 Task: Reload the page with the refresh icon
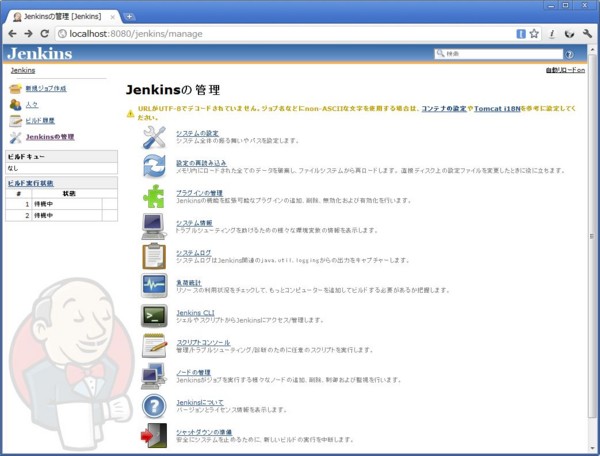tap(44, 34)
